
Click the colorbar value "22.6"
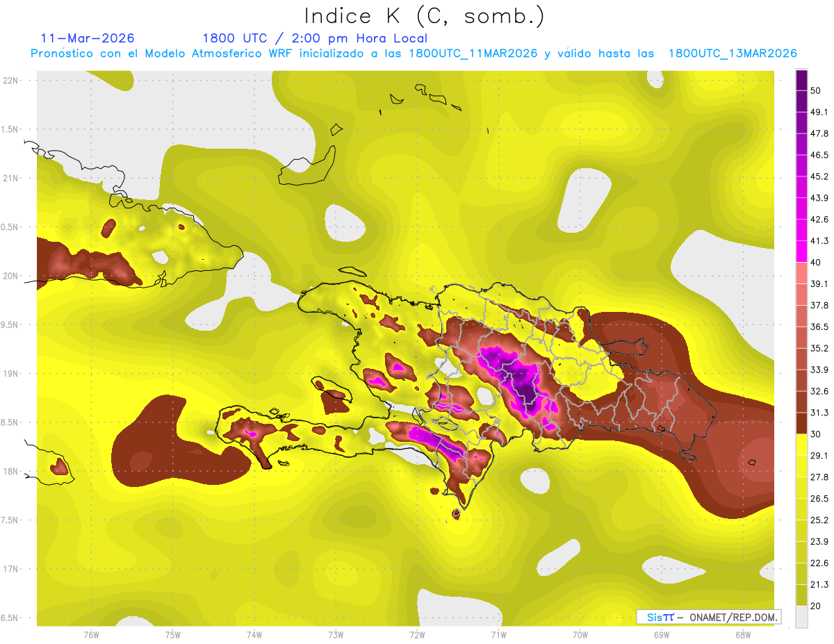pyautogui.click(x=819, y=563)
